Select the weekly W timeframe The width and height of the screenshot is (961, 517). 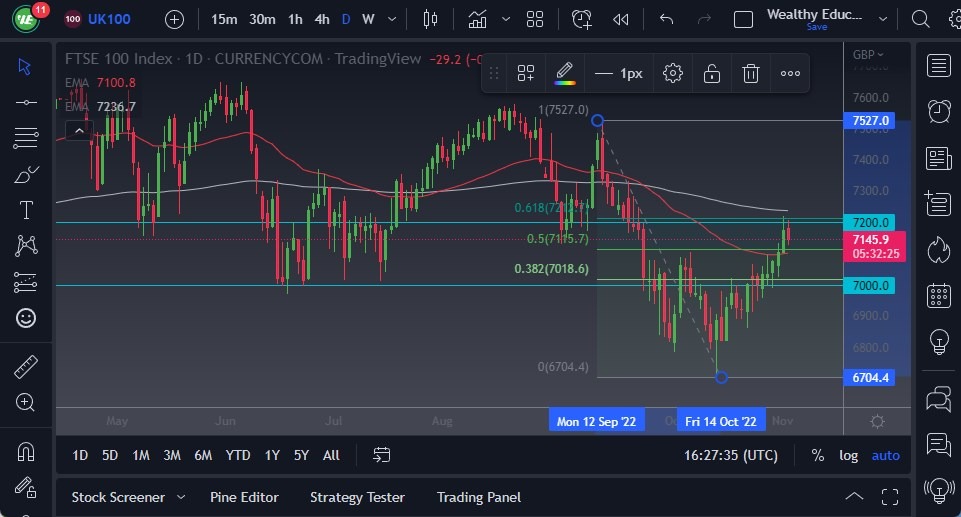[x=368, y=20]
